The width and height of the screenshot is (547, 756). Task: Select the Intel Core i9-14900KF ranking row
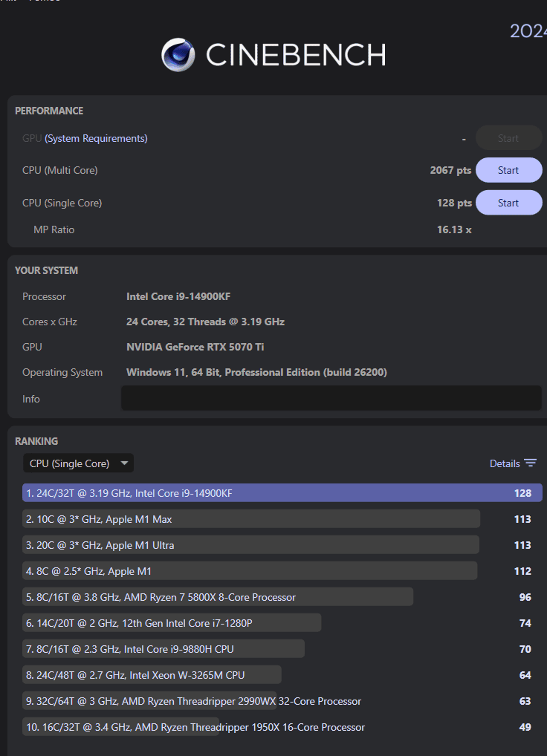tap(282, 493)
